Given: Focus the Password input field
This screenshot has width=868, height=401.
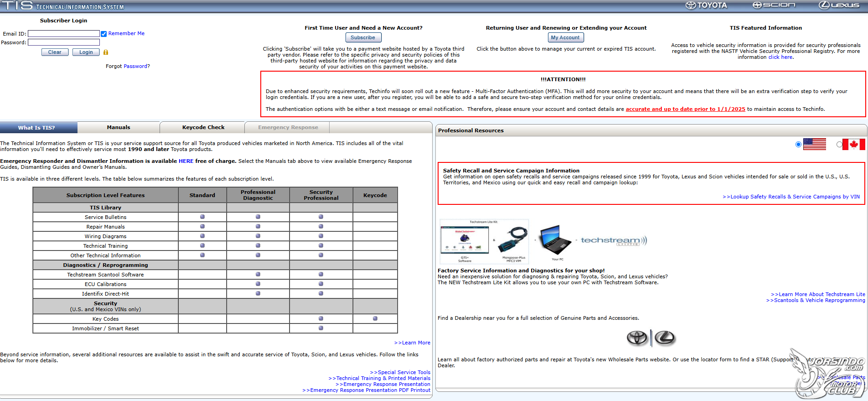Looking at the screenshot, I should 64,42.
